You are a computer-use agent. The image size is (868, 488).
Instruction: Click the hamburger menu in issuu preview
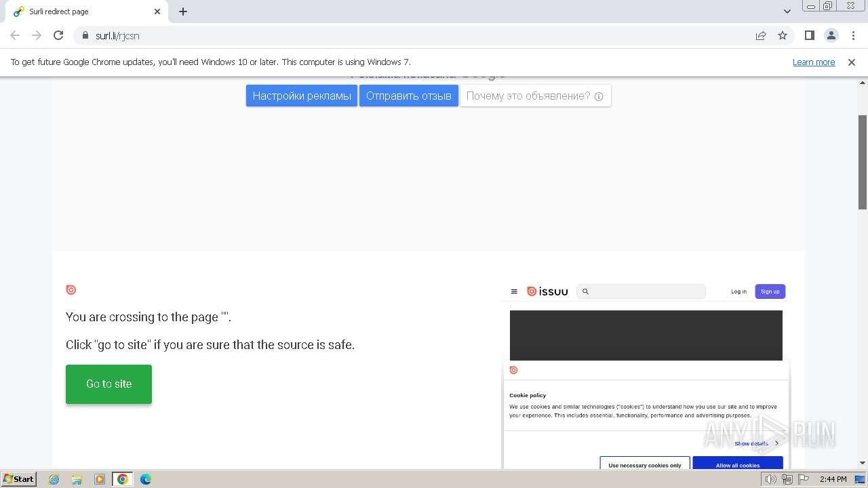click(514, 291)
